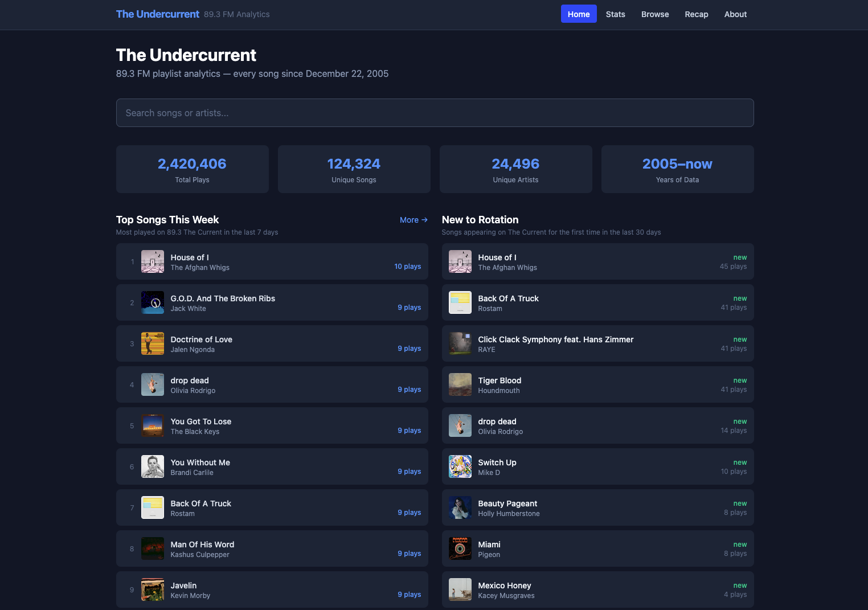This screenshot has height=610, width=868.
Task: Focus the Search songs or artists field
Action: (x=435, y=113)
